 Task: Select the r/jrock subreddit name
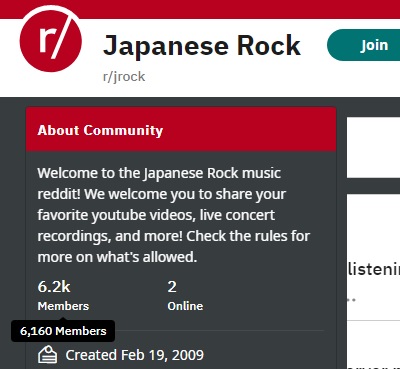pyautogui.click(x=124, y=77)
